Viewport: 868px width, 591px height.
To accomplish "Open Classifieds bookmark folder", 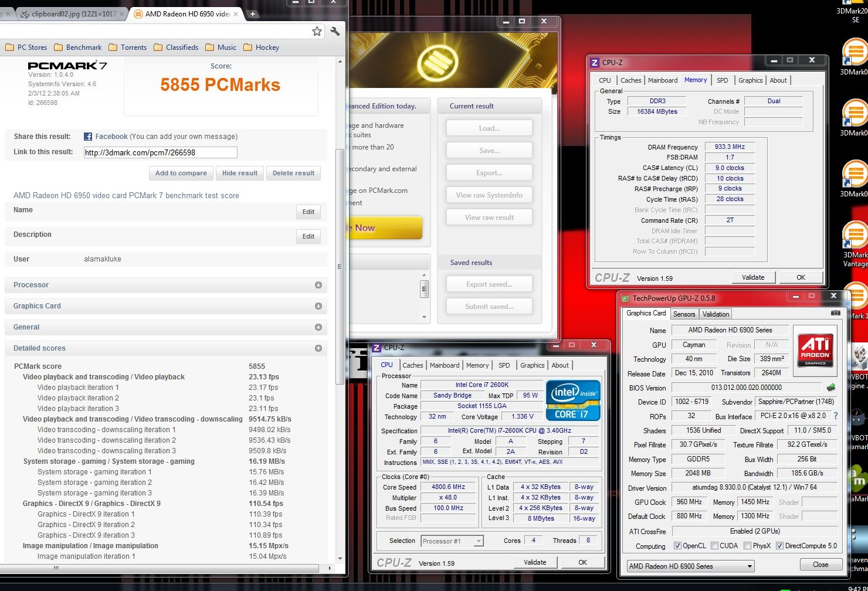I will (176, 47).
